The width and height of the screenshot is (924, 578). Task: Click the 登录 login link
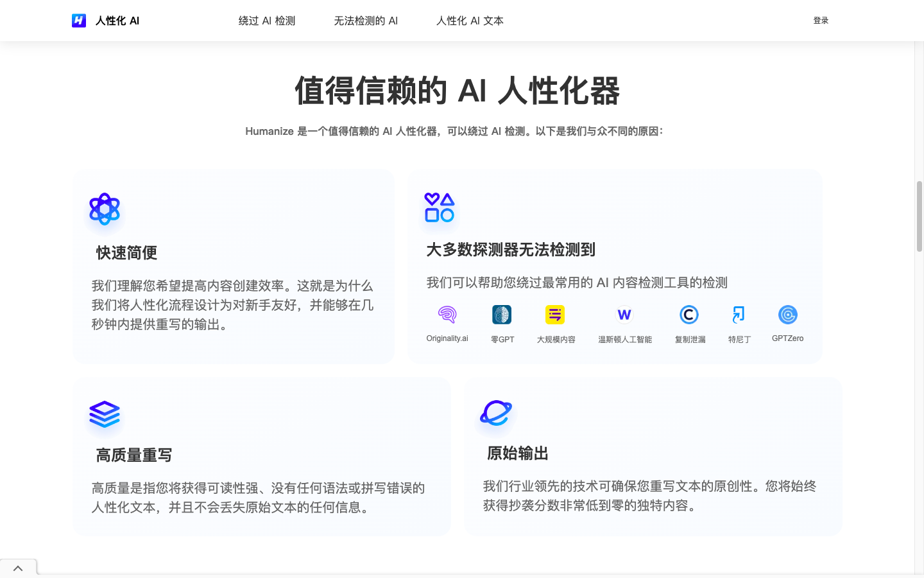point(821,21)
